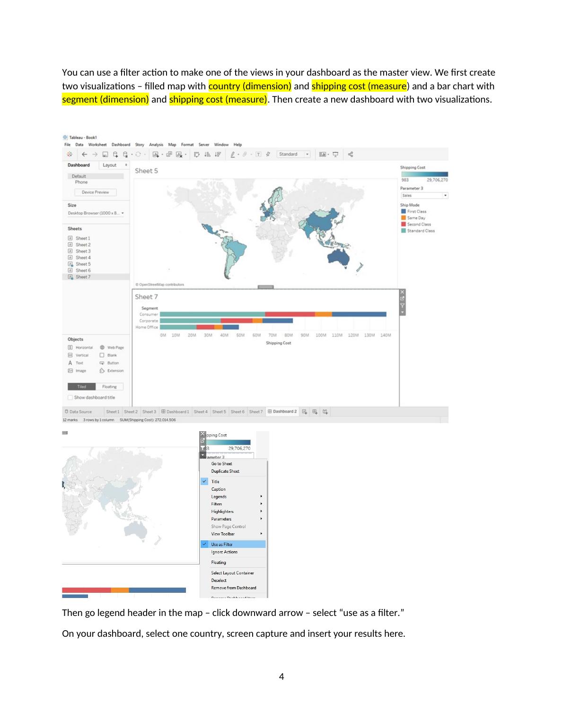Click the share icon in toolbar
Image resolution: width=563 pixels, height=728 pixels.
(351, 155)
